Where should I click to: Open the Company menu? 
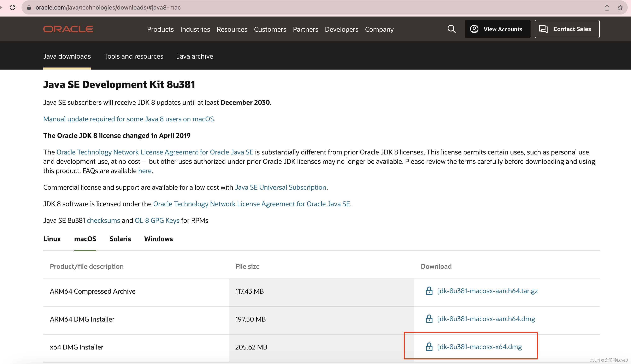tap(379, 29)
